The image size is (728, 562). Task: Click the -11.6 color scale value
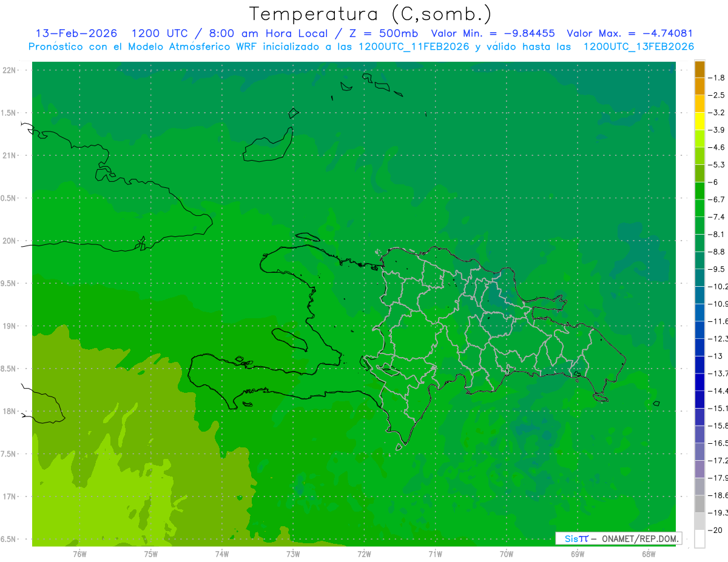click(718, 321)
